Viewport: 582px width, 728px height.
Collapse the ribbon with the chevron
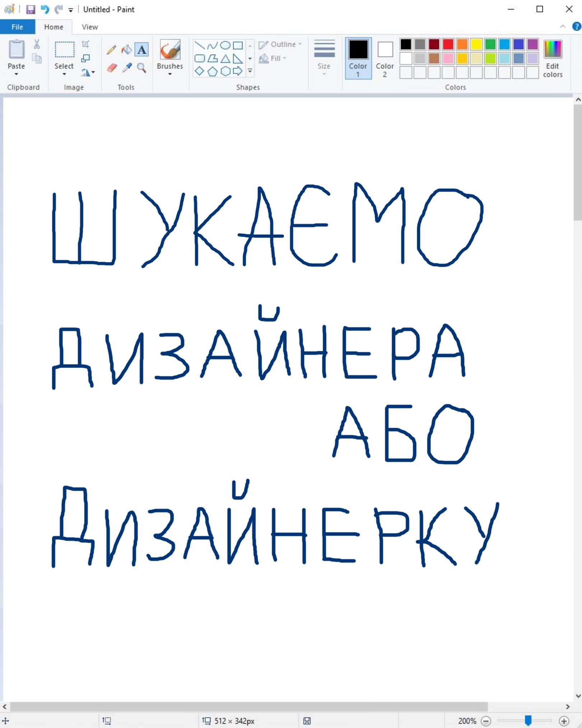pos(563,26)
